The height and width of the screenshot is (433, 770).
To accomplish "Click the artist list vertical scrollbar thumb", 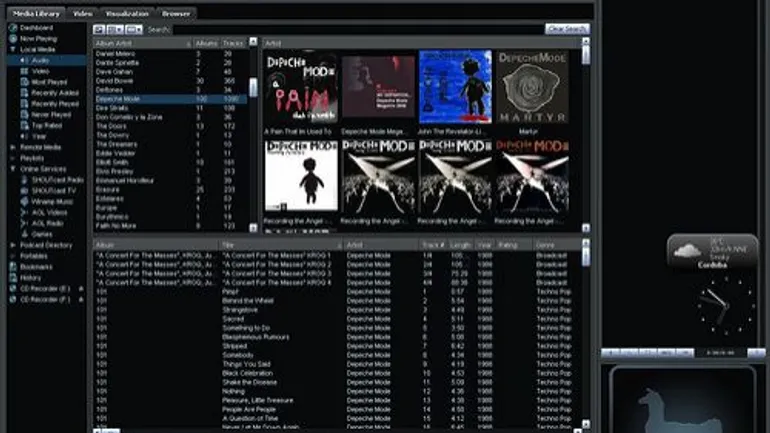I will click(x=253, y=87).
